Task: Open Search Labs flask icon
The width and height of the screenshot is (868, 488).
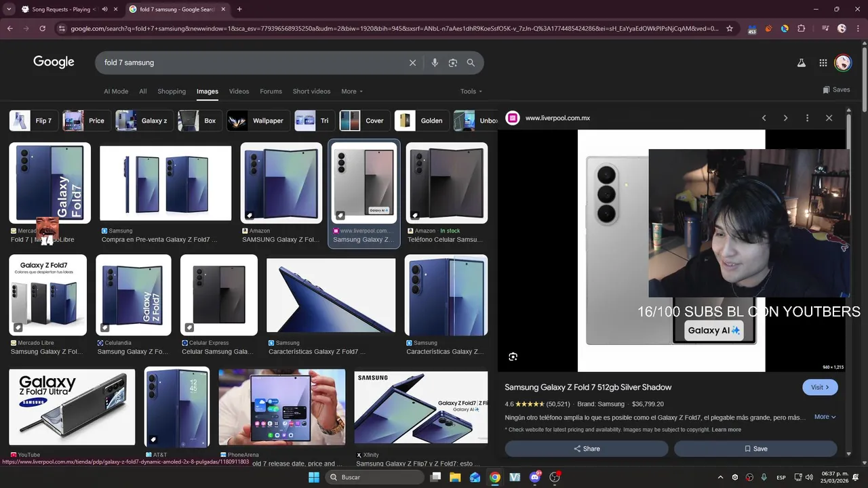Action: tap(801, 63)
